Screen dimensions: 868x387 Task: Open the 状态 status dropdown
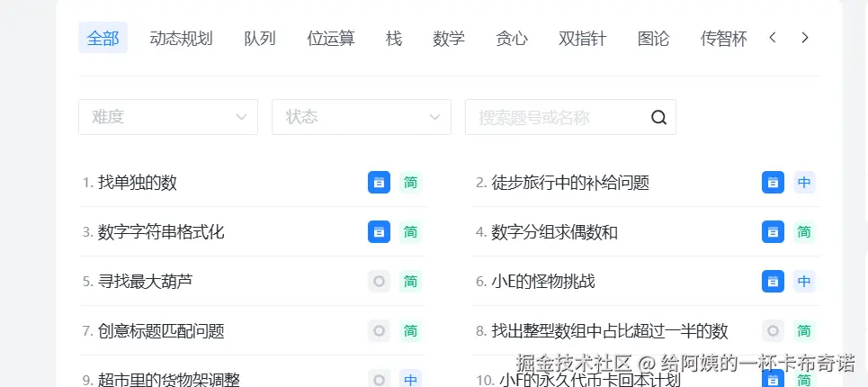click(x=361, y=117)
